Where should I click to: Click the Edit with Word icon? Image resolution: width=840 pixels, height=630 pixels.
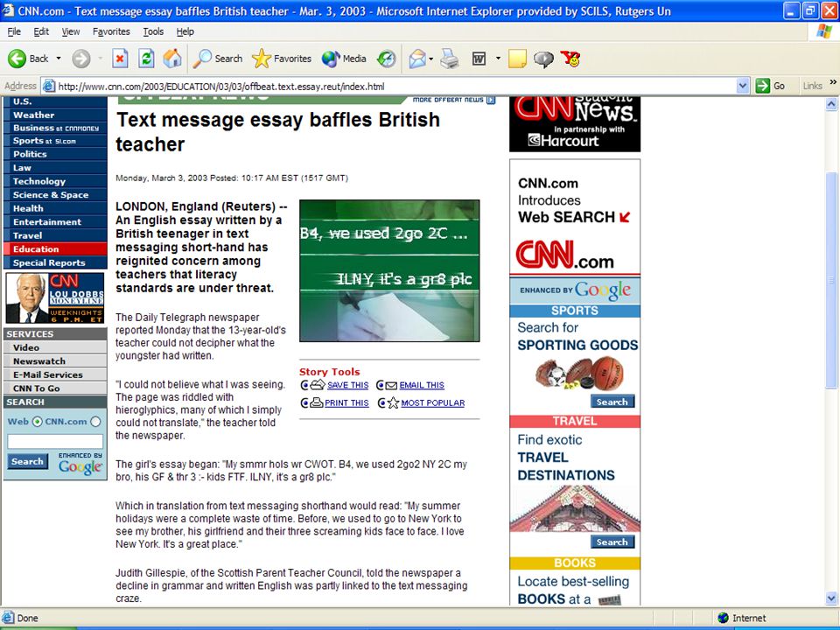pyautogui.click(x=479, y=59)
